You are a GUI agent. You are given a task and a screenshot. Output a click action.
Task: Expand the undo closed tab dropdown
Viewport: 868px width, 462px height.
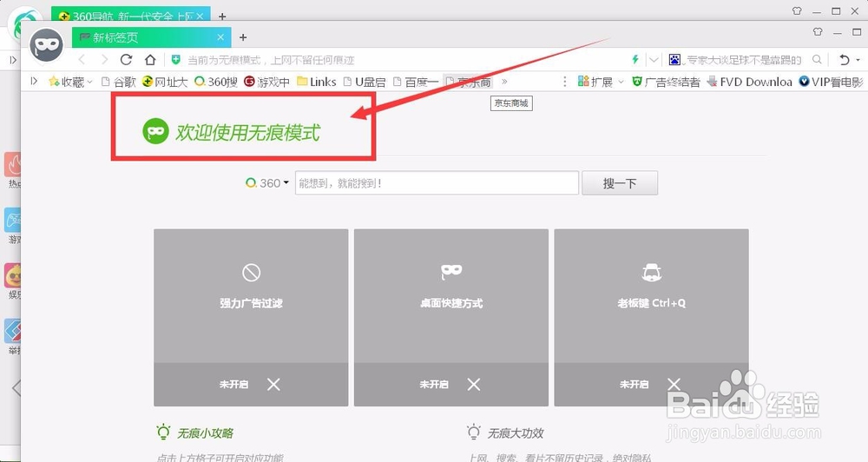point(858,60)
